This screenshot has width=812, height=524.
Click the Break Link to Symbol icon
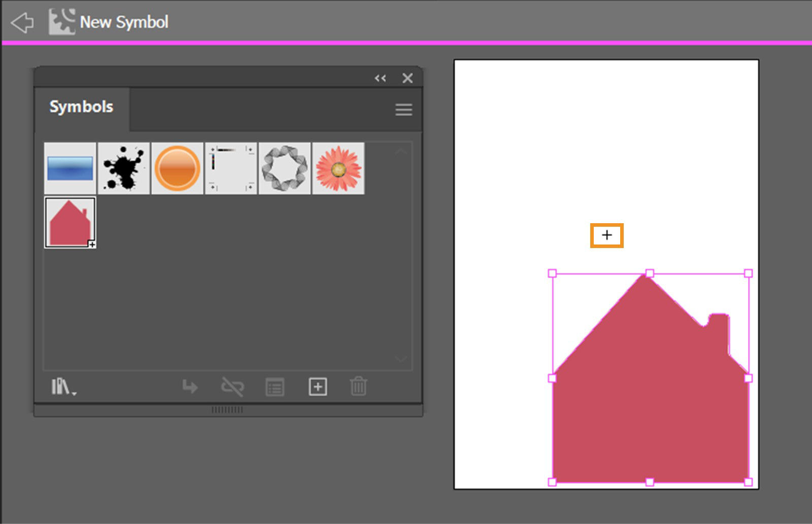click(x=232, y=387)
